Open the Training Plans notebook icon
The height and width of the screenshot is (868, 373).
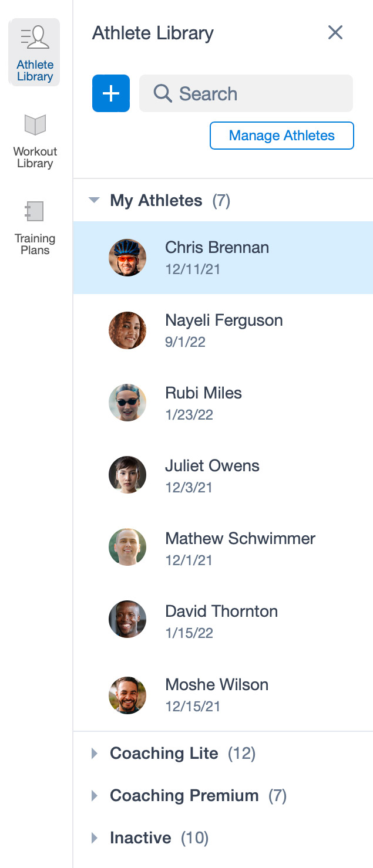point(35,211)
